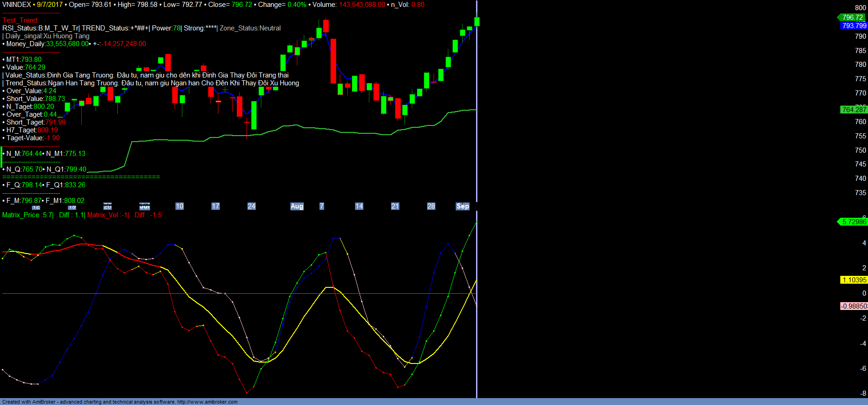
Task: Click the yellow 1.10395 indicator tag
Action: [x=854, y=280]
